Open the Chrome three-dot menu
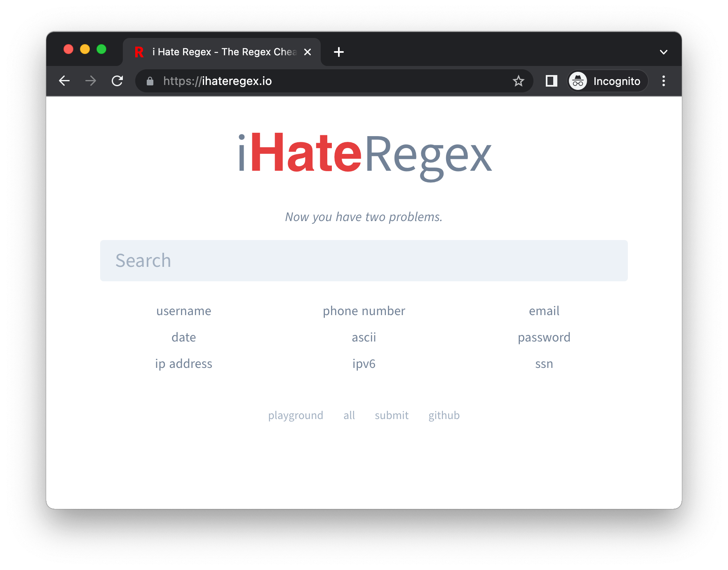Image resolution: width=728 pixels, height=570 pixels. [663, 81]
